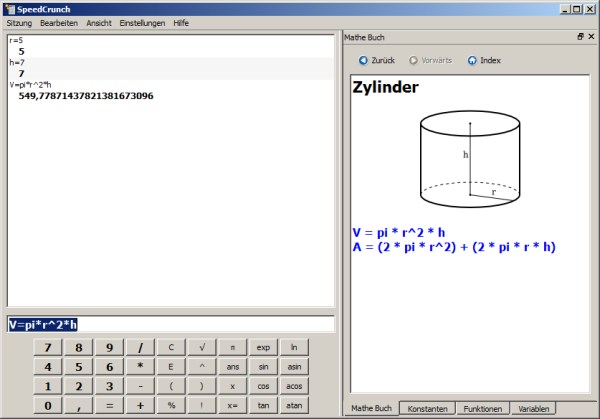Click the expression input field

(171, 324)
